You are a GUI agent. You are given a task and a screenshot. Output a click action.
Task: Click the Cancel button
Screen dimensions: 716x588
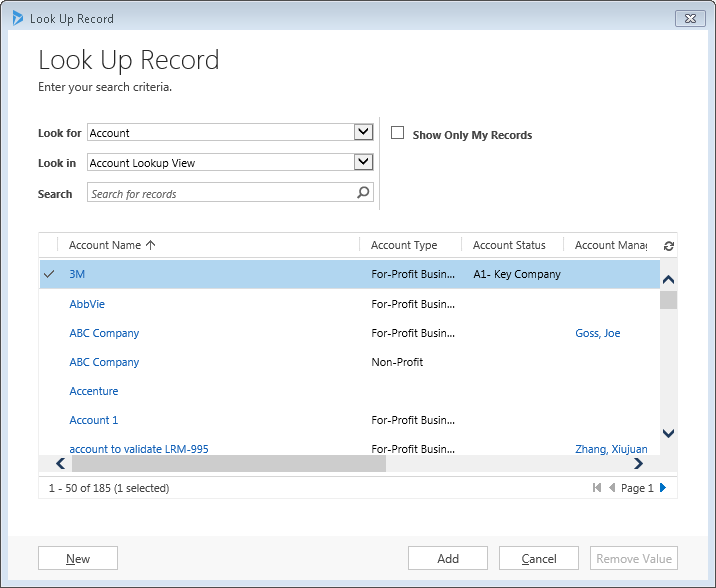click(539, 559)
